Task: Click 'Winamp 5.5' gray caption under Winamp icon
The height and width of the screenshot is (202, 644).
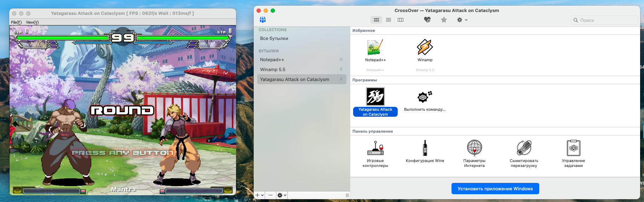Action: (425, 70)
